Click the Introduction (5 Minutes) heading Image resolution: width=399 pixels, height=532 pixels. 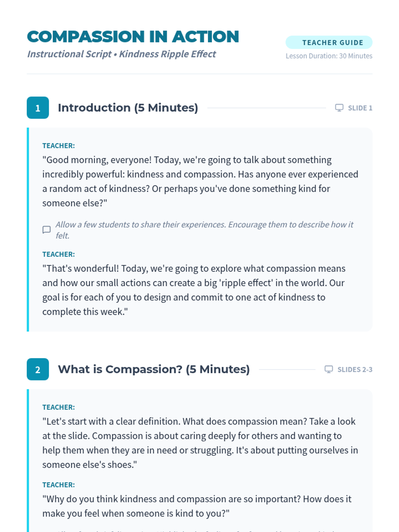128,108
